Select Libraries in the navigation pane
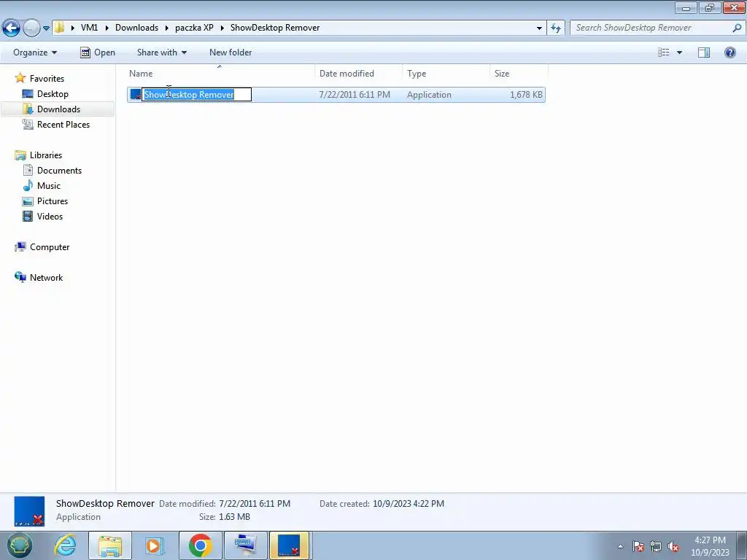 click(46, 155)
